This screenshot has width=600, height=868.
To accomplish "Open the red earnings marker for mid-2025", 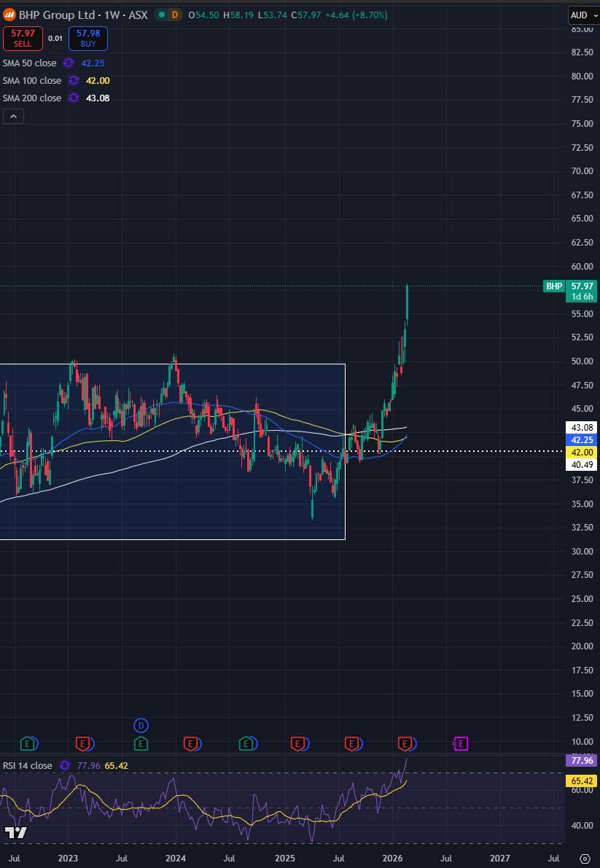I will click(x=351, y=743).
